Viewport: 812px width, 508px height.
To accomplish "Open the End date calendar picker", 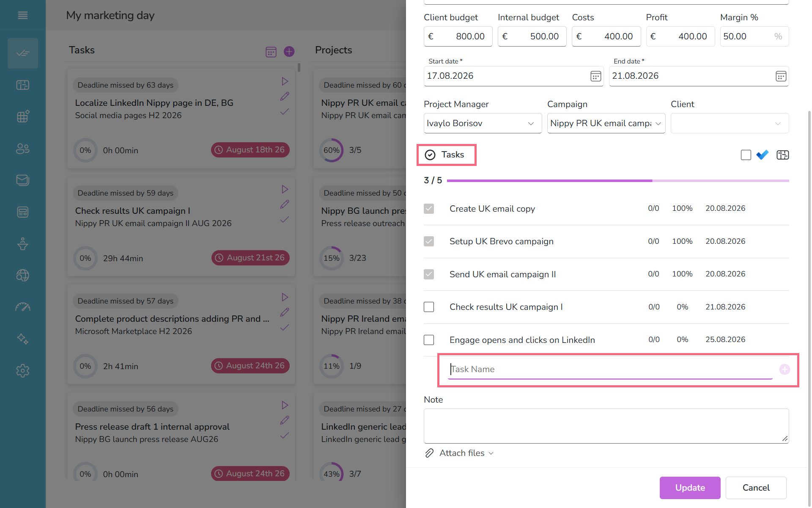I will pos(781,76).
